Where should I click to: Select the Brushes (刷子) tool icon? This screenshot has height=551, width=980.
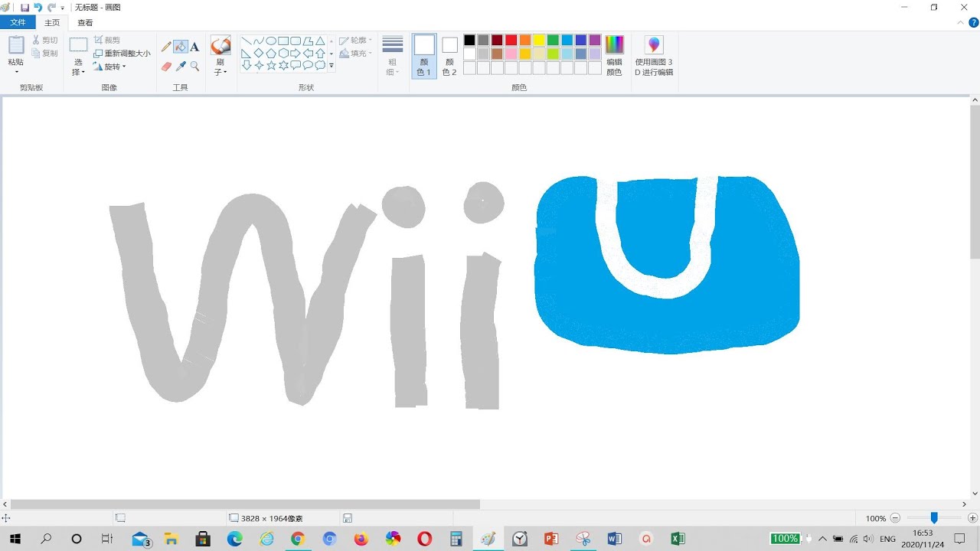click(x=220, y=45)
